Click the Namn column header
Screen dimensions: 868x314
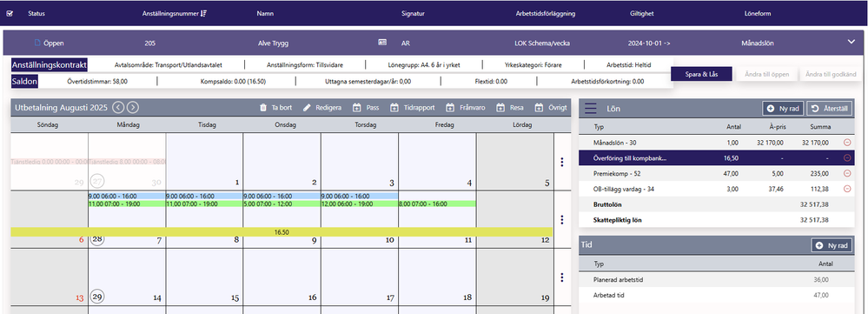point(265,14)
